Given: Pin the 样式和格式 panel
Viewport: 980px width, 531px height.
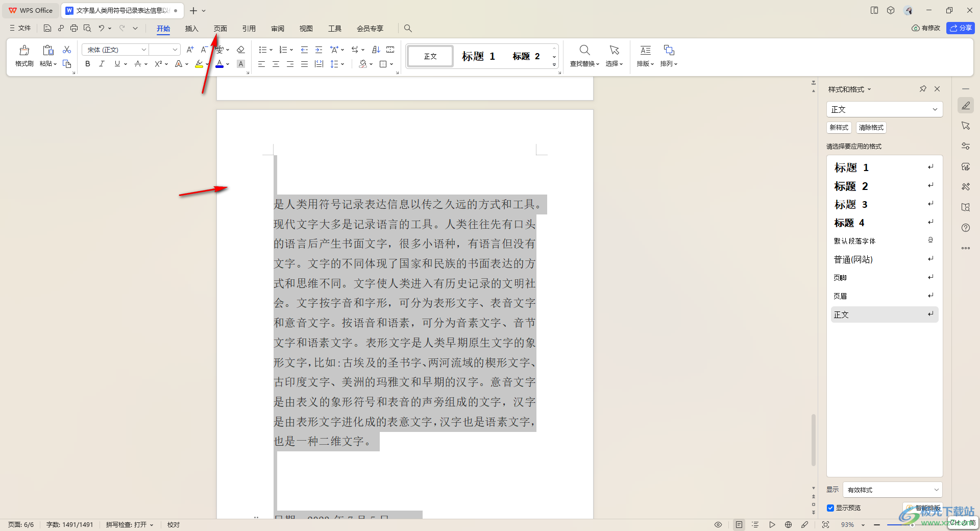Looking at the screenshot, I should 923,89.
